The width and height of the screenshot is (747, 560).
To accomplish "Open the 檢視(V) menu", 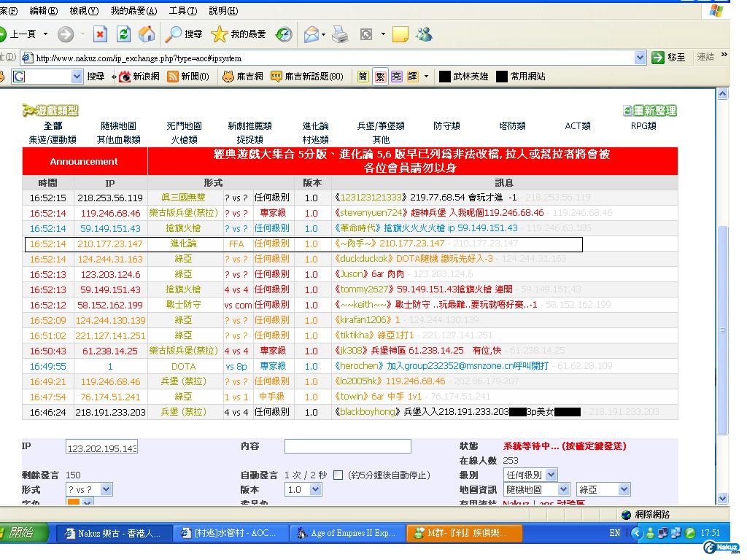I will tap(84, 10).
